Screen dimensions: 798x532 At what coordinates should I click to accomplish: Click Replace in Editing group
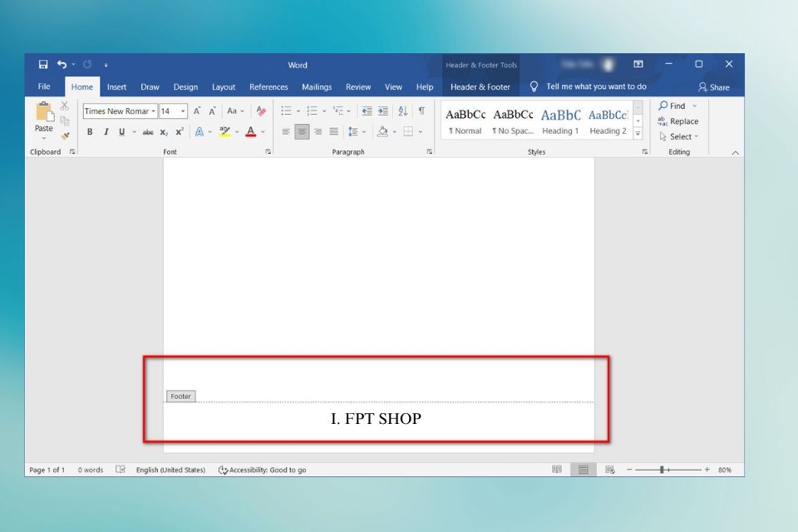coord(678,121)
